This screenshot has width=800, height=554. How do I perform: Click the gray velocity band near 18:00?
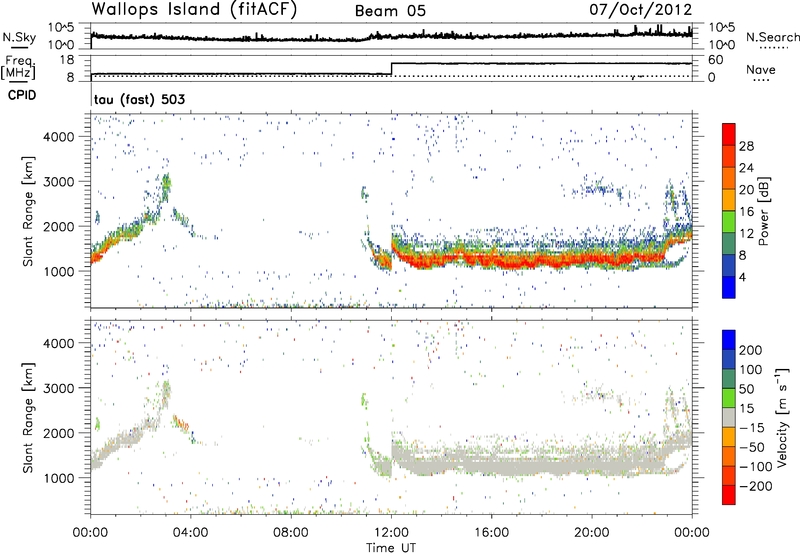[x=542, y=465]
